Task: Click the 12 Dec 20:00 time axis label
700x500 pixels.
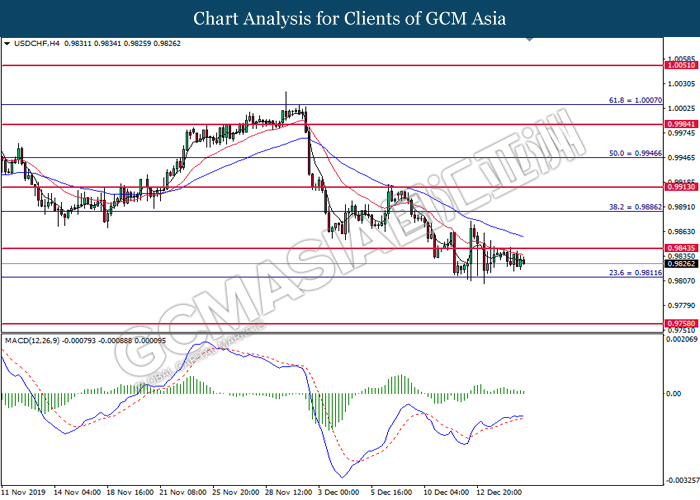Action: [x=500, y=493]
